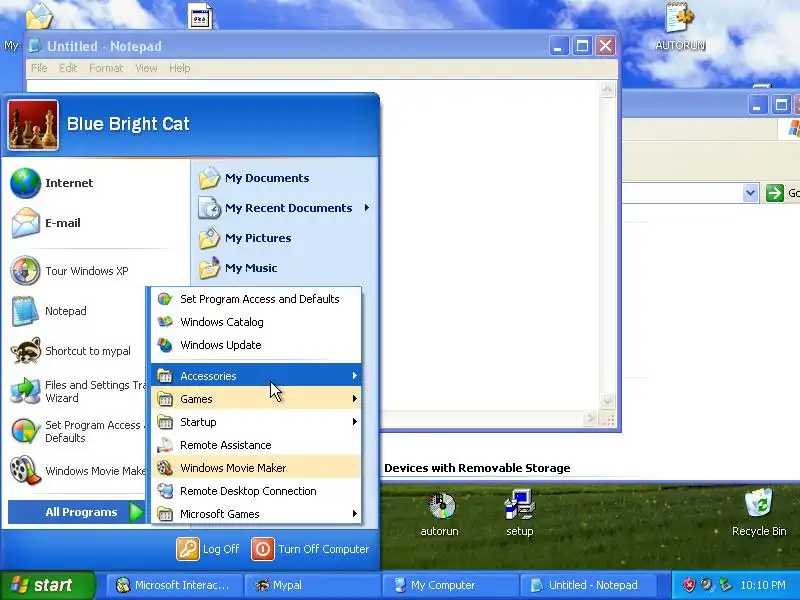Switch to Mypal taskbar button

(311, 585)
